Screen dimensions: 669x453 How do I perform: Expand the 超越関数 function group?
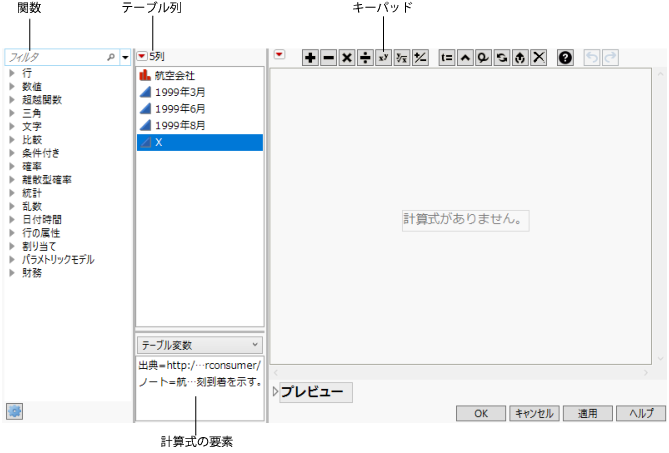[12, 100]
